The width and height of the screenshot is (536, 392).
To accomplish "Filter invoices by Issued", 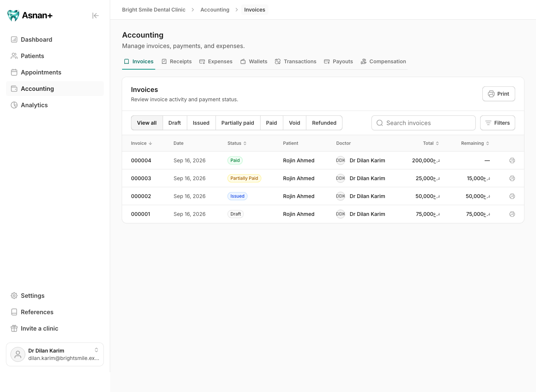I will [201, 123].
